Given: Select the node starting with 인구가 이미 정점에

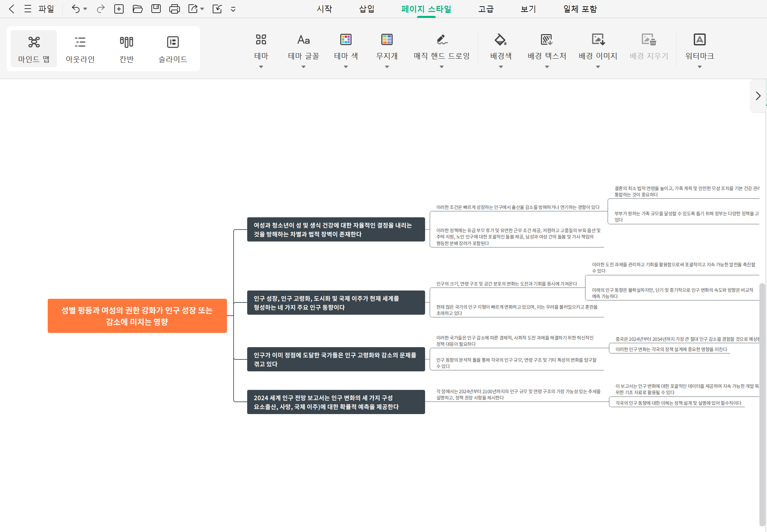Looking at the screenshot, I should pyautogui.click(x=336, y=359).
